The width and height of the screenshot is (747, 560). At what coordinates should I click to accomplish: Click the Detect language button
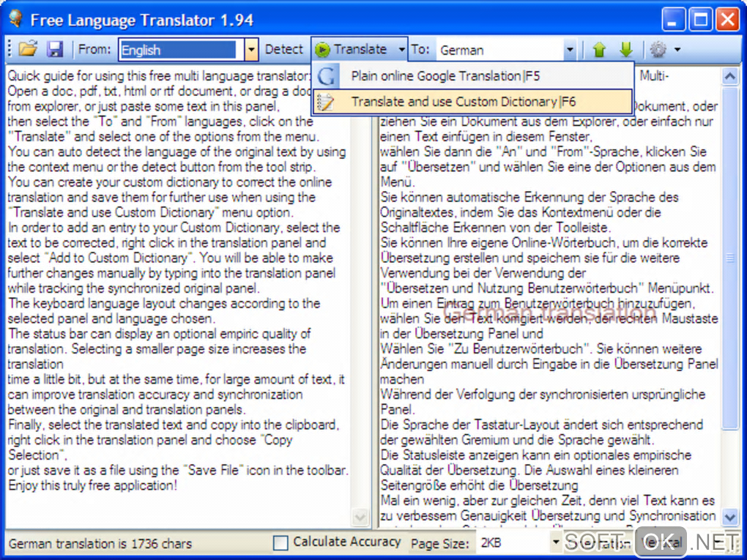point(283,50)
